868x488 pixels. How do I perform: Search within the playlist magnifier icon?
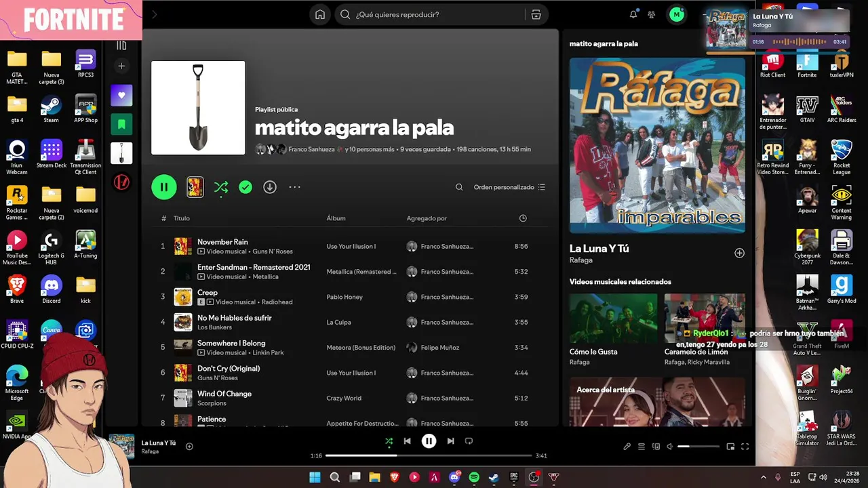(x=459, y=187)
